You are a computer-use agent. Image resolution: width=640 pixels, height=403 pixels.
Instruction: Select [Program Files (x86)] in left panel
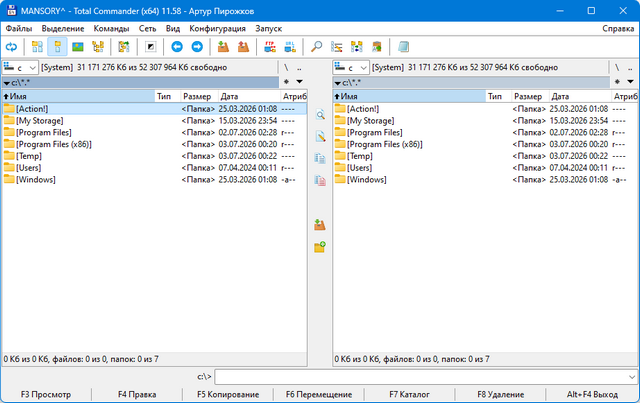click(x=155, y=145)
